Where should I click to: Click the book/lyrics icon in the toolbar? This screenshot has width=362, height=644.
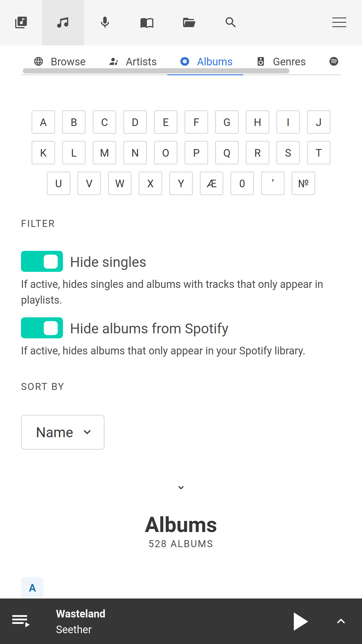pos(147,22)
